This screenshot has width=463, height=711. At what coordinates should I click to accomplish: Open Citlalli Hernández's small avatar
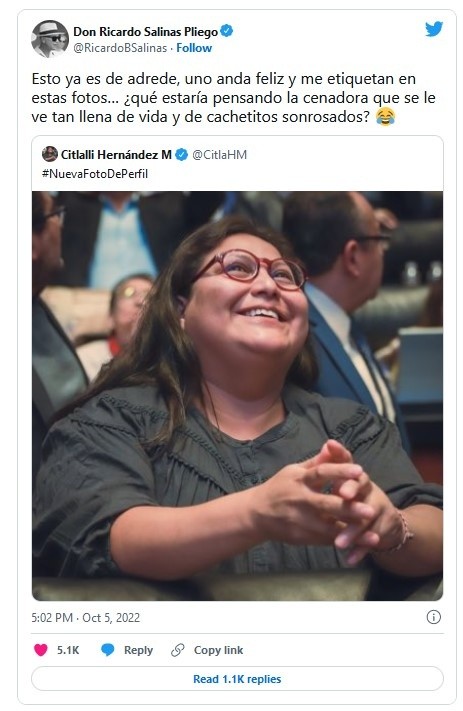[x=49, y=154]
